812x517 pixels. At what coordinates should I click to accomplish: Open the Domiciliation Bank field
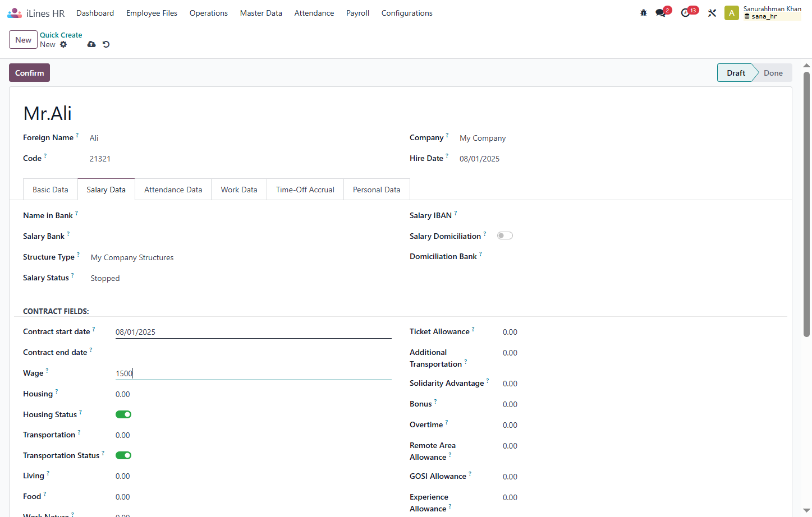pos(637,257)
